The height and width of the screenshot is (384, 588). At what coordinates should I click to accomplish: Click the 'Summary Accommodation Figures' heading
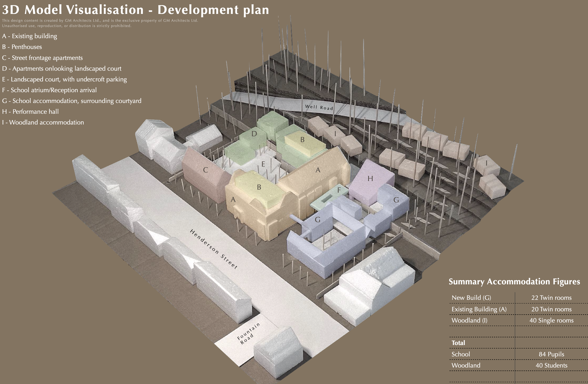[x=514, y=282]
